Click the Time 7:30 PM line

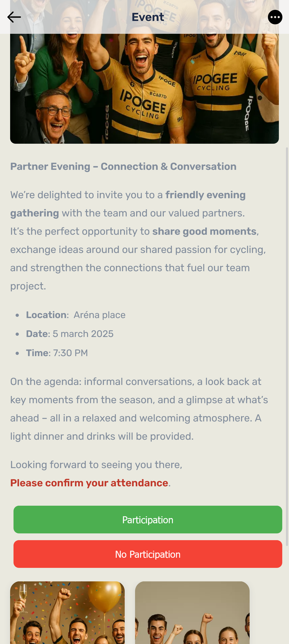click(x=57, y=353)
